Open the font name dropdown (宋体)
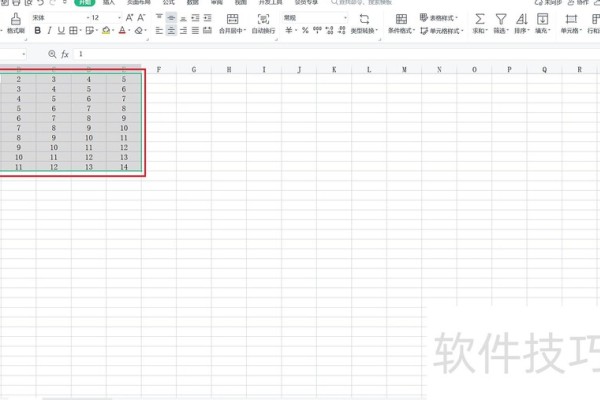 point(60,18)
